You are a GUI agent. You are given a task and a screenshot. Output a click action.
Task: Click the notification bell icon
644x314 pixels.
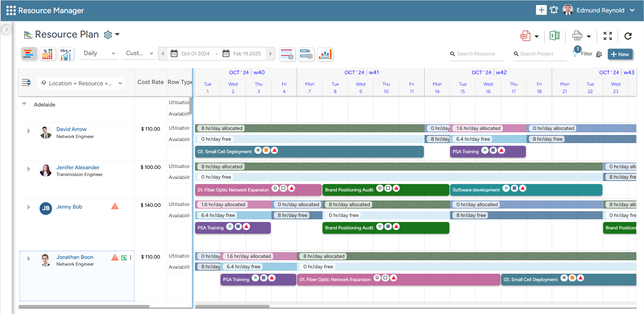[x=554, y=10]
